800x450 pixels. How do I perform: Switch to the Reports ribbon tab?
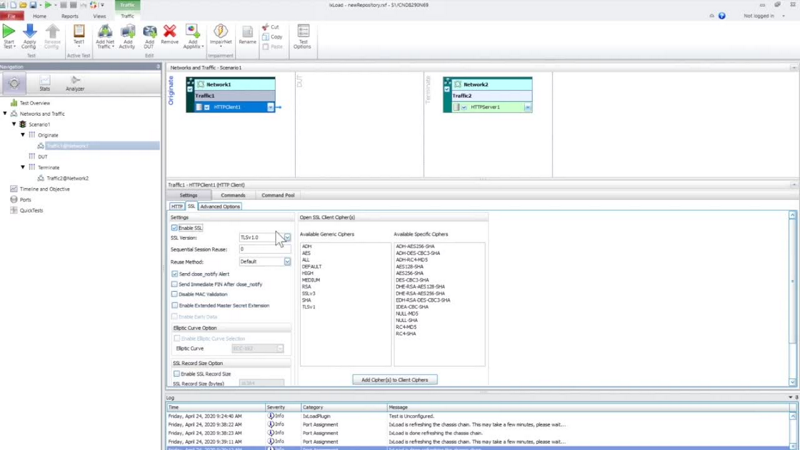tap(70, 16)
